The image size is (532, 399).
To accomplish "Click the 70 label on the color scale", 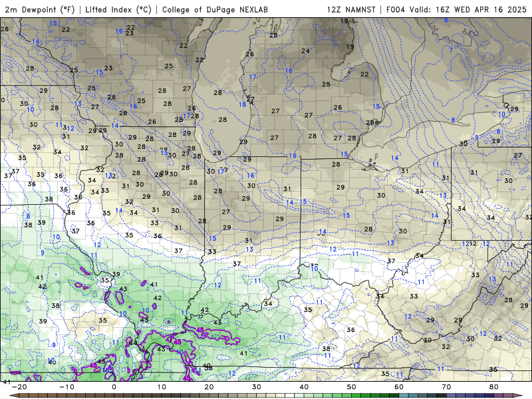I will [x=446, y=387].
